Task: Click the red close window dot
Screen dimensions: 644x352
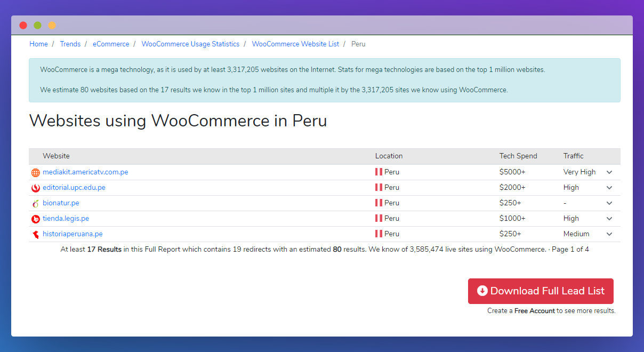Action: click(23, 25)
